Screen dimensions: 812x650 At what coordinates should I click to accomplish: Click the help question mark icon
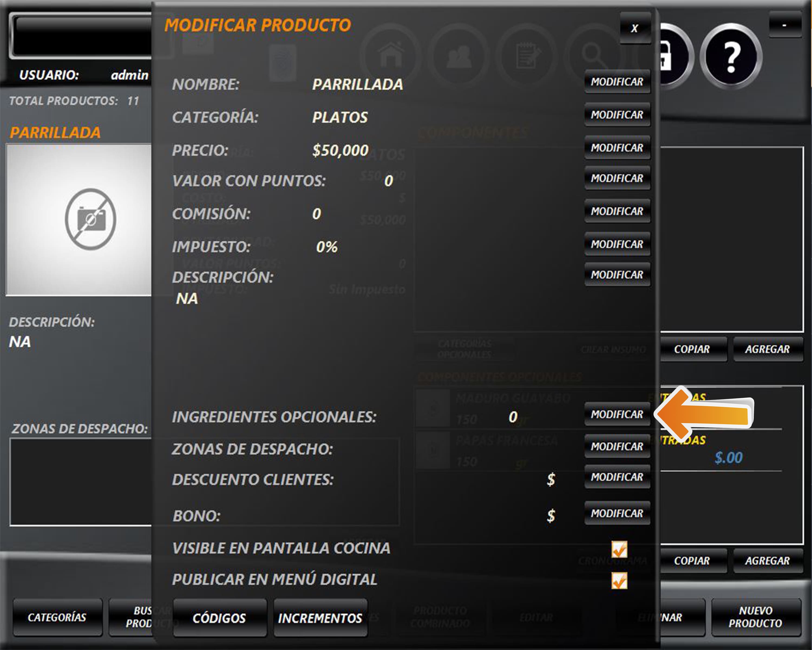(x=731, y=57)
